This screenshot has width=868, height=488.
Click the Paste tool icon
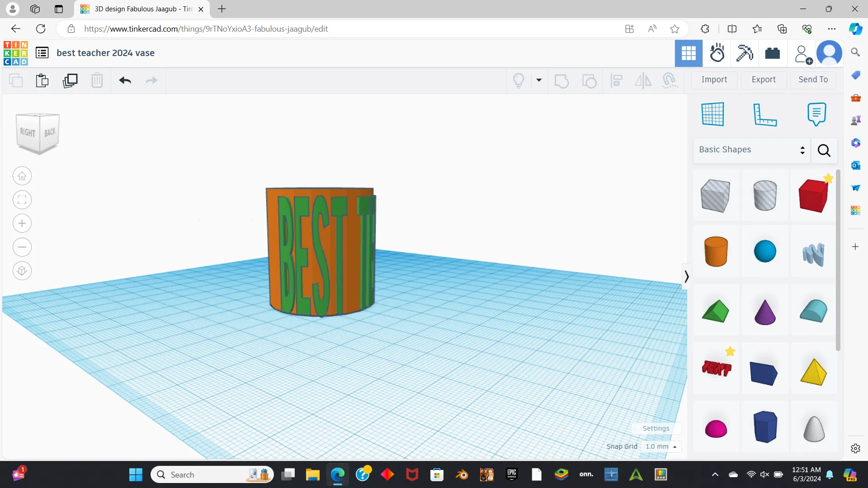[42, 80]
